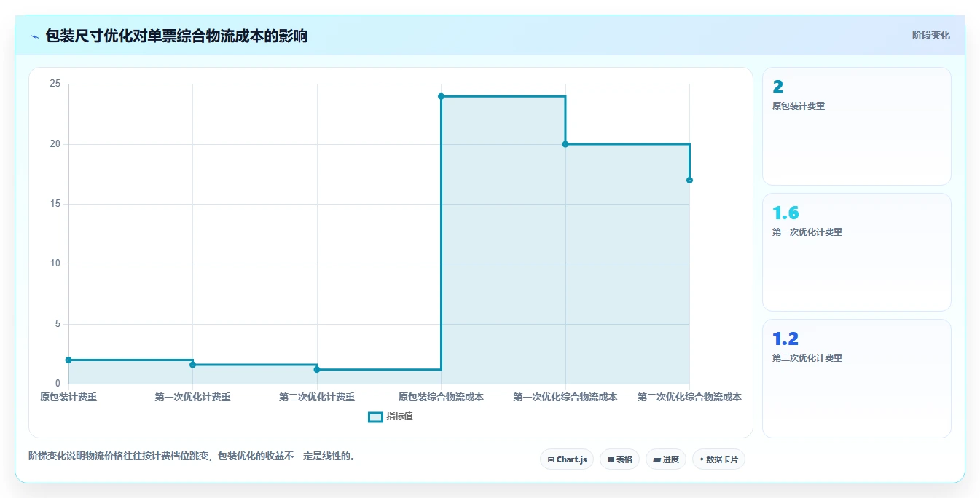Image resolution: width=980 pixels, height=498 pixels.
Task: Click axis label 原包装计费重
Action: pos(68,397)
